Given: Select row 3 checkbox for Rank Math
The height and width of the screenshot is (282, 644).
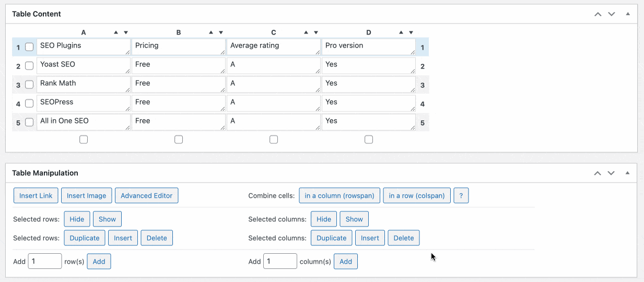Looking at the screenshot, I should pyautogui.click(x=29, y=85).
